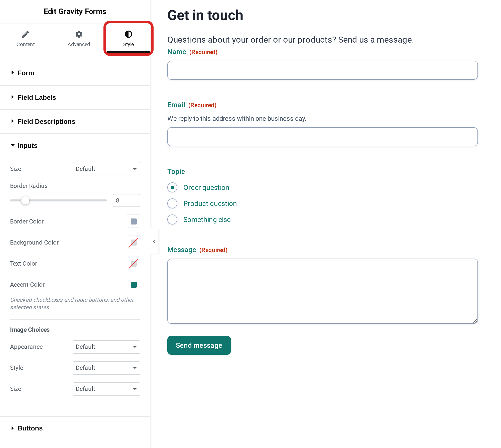
Task: Open the Content tab
Action: click(x=26, y=39)
